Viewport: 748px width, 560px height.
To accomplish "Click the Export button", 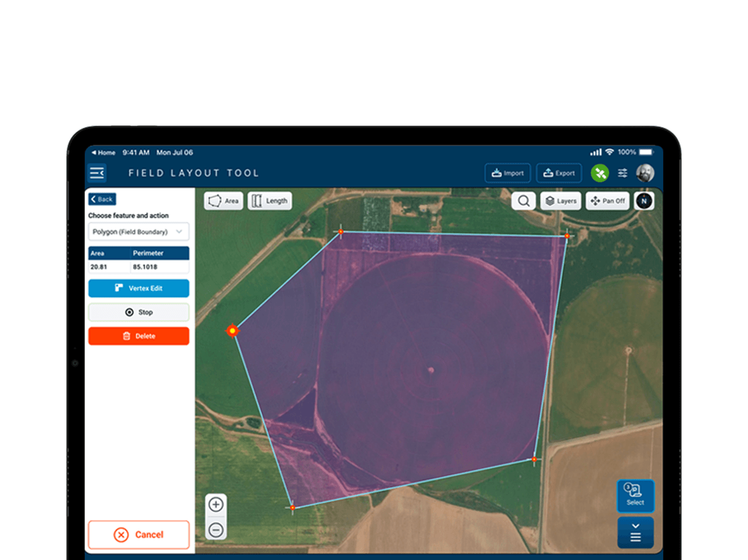I will 559,173.
